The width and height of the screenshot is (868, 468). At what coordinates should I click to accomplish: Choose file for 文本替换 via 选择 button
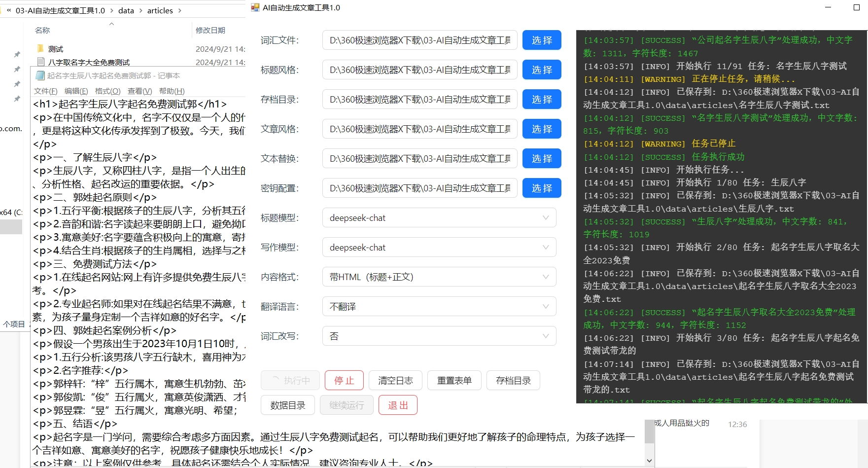542,158
